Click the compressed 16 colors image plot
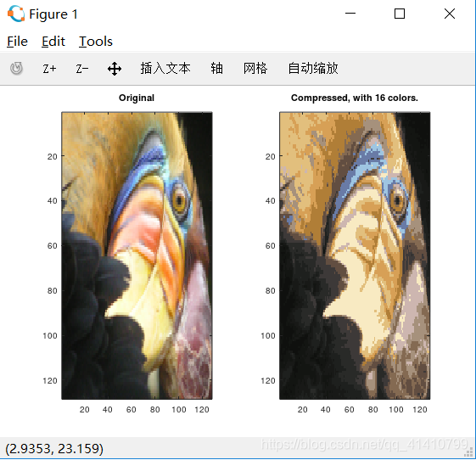 (x=355, y=255)
